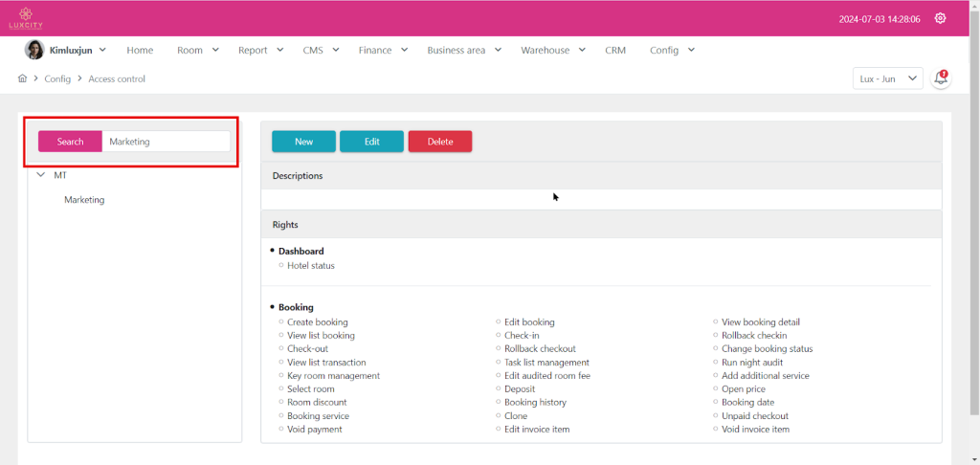Open the Lux - Jun dropdown
The image size is (980, 465).
pyautogui.click(x=887, y=78)
